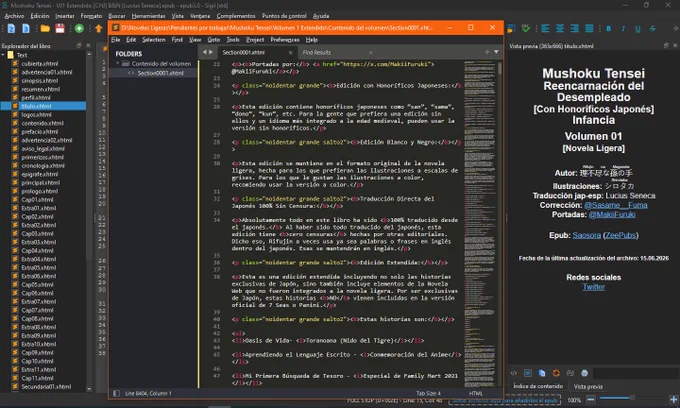Open Sublime Text Preferences menu
680x408 pixels.
click(x=285, y=39)
